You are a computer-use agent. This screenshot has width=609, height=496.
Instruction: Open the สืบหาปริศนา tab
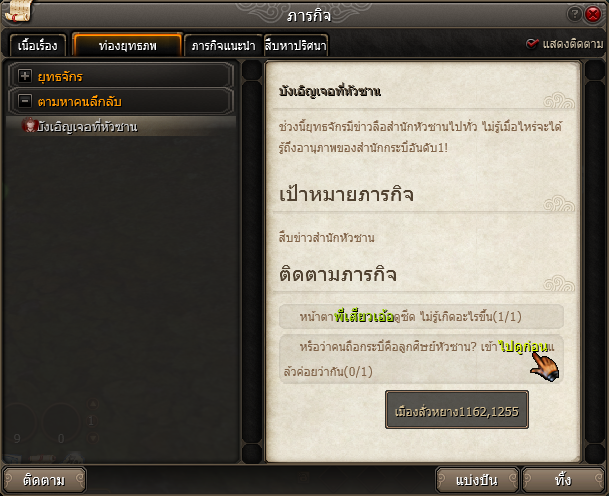point(296,46)
